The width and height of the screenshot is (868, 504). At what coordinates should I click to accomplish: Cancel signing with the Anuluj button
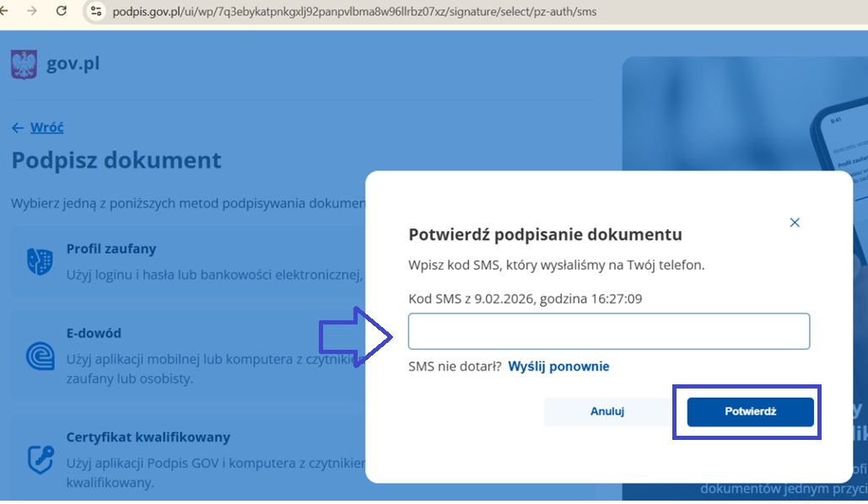click(607, 411)
